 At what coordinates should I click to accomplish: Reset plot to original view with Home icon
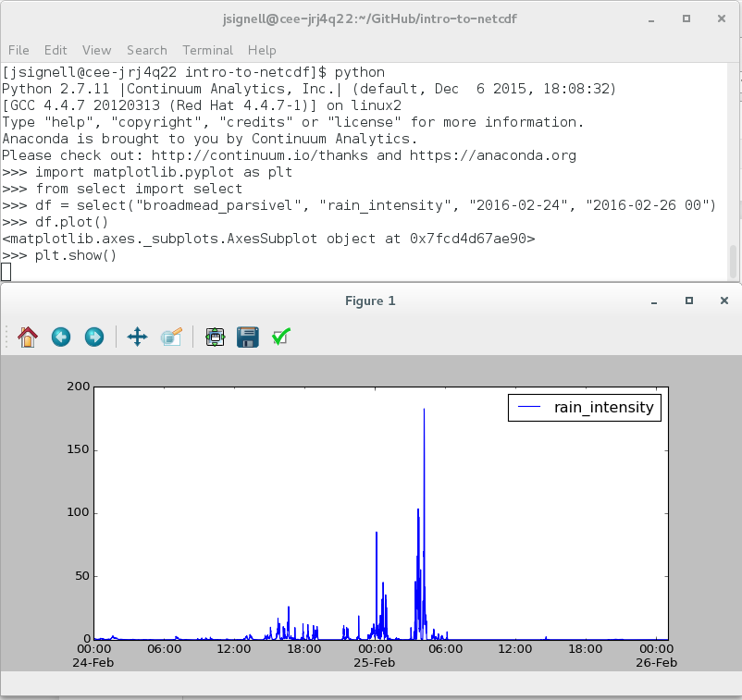pyautogui.click(x=28, y=338)
